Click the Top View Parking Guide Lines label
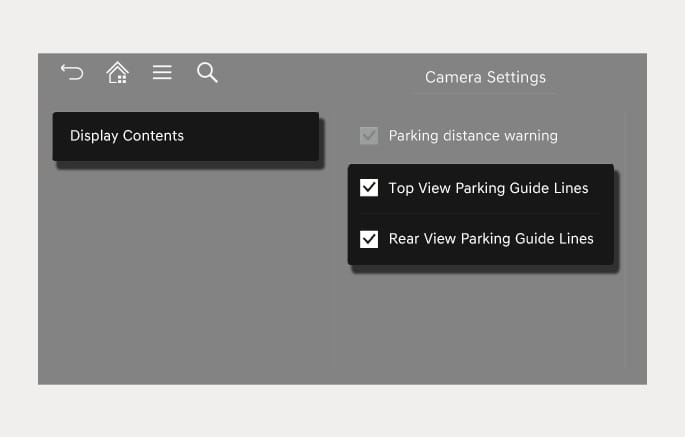Screen dimensions: 685x437 tap(488, 188)
